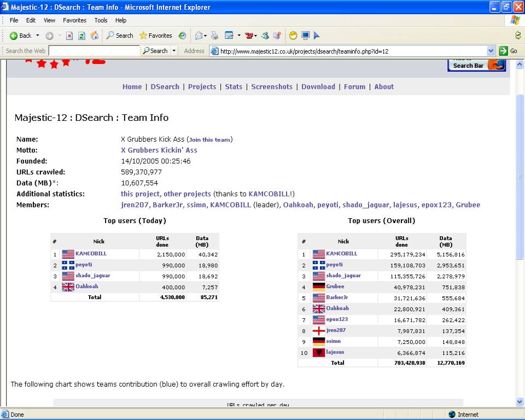This screenshot has width=525, height=420.
Task: Click the England flag beside jren207
Action: click(x=318, y=330)
